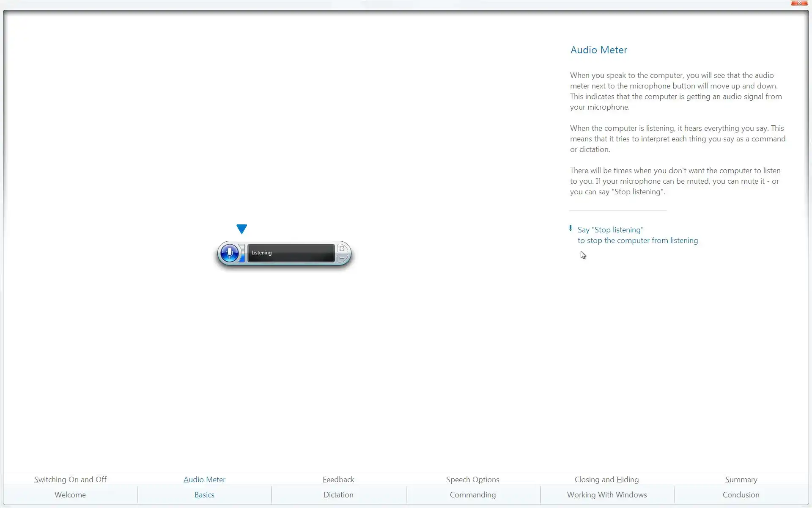Go to the Conclusion chapter

(741, 495)
